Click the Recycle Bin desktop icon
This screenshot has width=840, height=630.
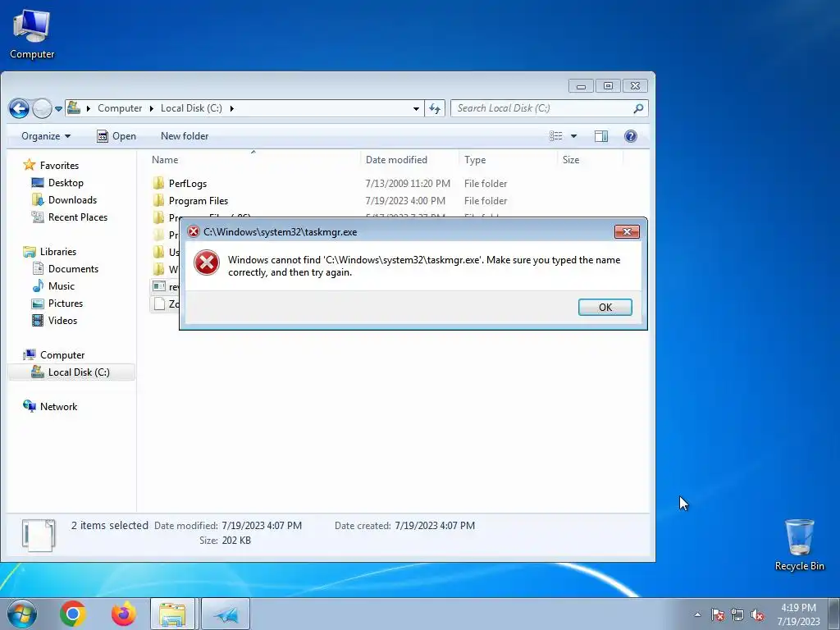tap(799, 545)
